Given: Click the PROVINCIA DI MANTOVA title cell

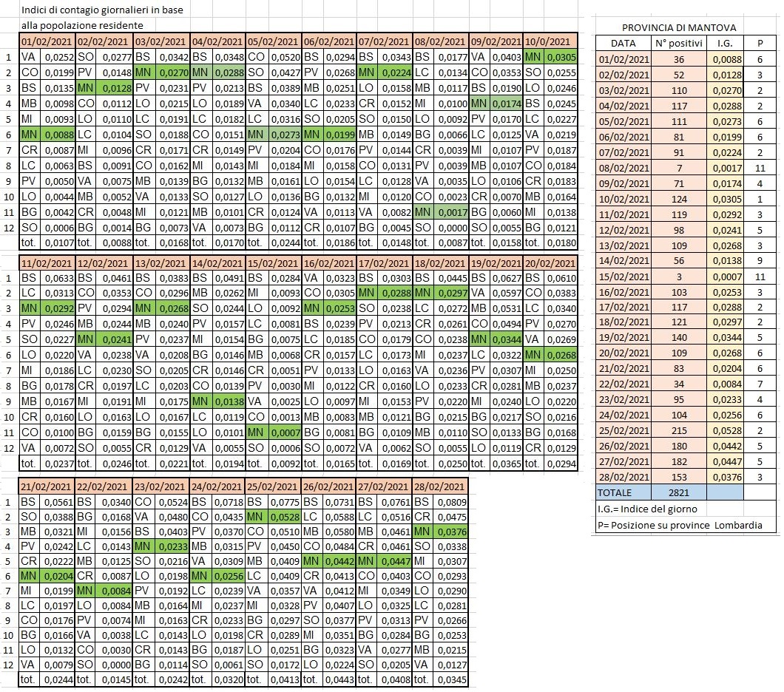Looking at the screenshot, I should 679,27.
